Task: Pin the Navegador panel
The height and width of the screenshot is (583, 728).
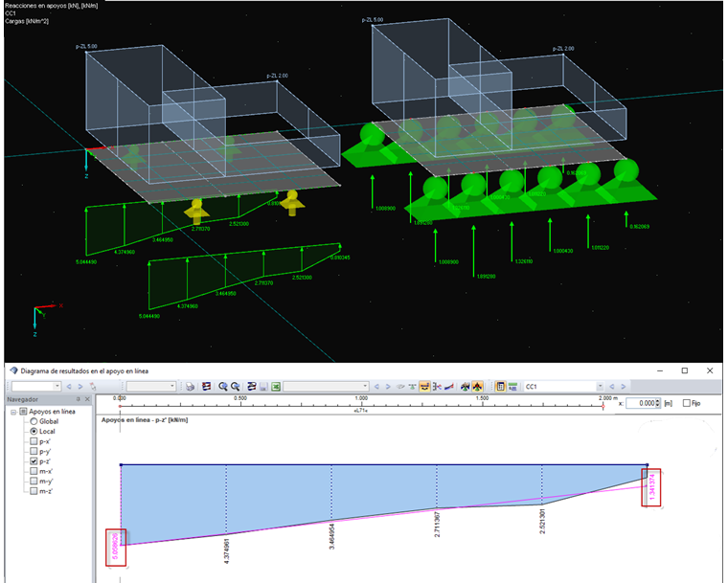Action: click(78, 399)
